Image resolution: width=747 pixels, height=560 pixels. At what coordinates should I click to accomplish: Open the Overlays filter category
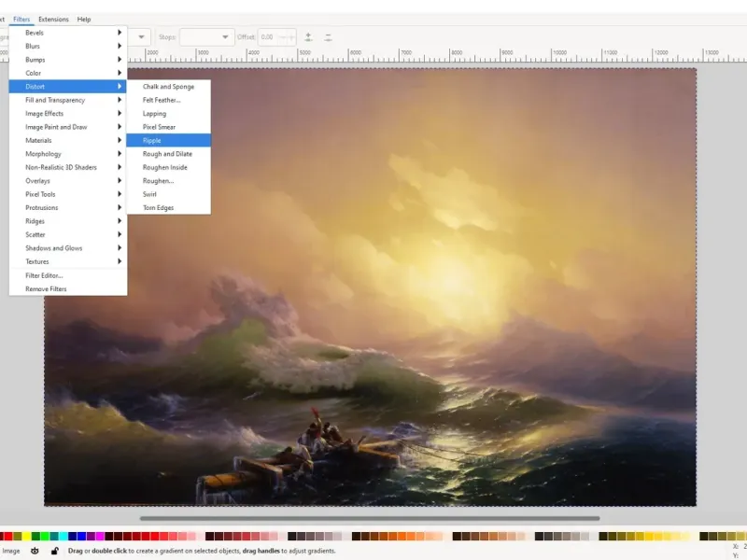pos(68,181)
